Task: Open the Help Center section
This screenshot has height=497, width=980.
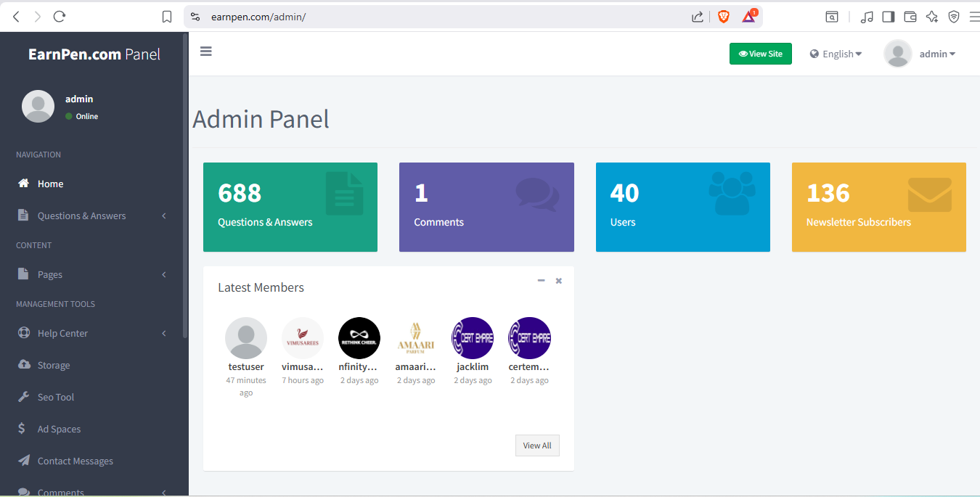Action: (x=23, y=333)
